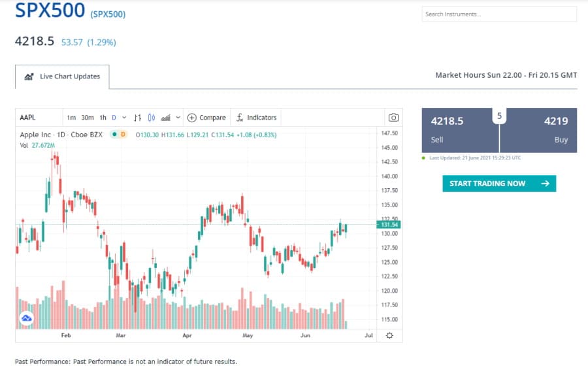
Task: Click the 4219 Buy panel
Action: [538, 130]
